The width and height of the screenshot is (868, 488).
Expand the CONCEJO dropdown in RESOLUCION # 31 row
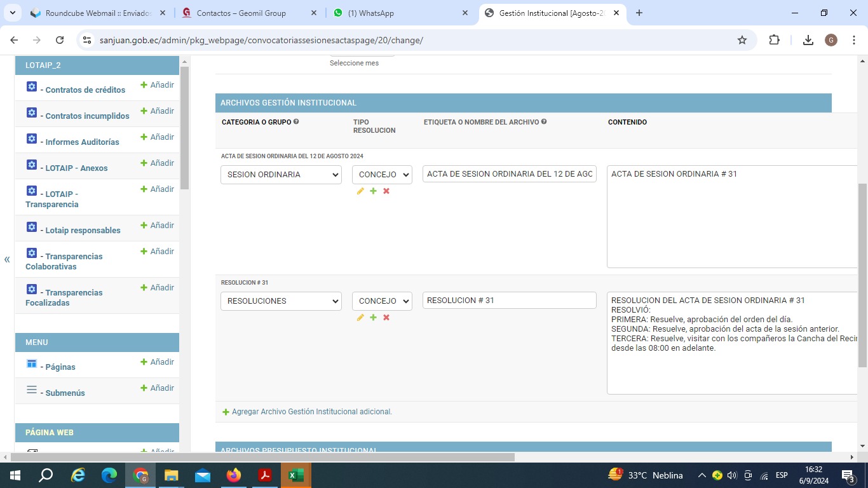tap(382, 301)
